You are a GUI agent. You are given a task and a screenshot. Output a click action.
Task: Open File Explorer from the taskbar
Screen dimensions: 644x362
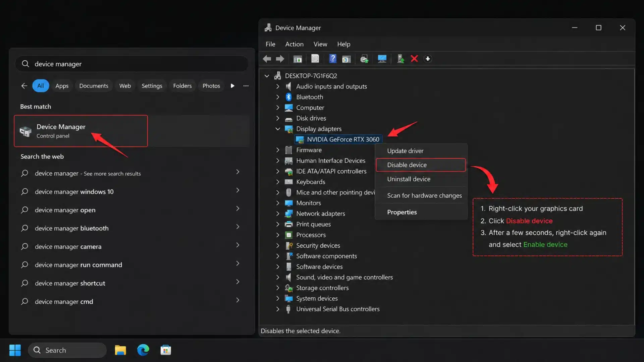[x=120, y=350]
